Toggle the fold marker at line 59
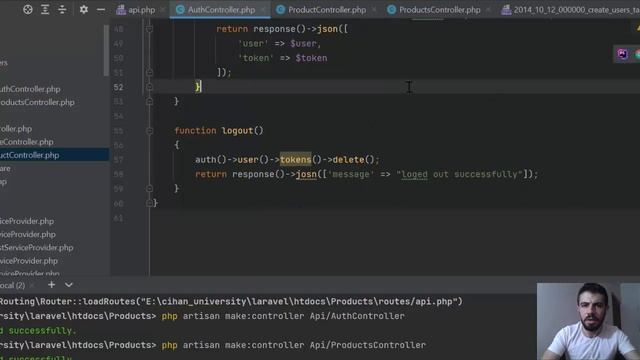Viewport: 640px width, 360px height. pyautogui.click(x=149, y=189)
